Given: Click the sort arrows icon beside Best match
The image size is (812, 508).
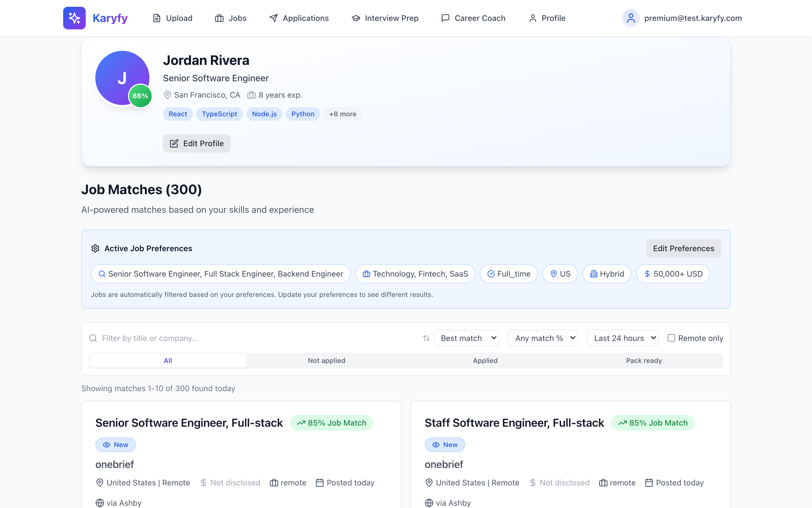Looking at the screenshot, I should click(426, 338).
